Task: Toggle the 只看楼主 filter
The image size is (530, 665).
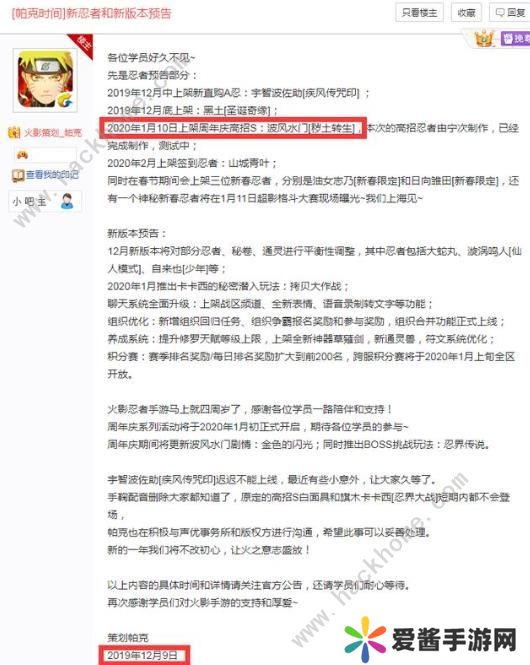Action: pyautogui.click(x=419, y=13)
